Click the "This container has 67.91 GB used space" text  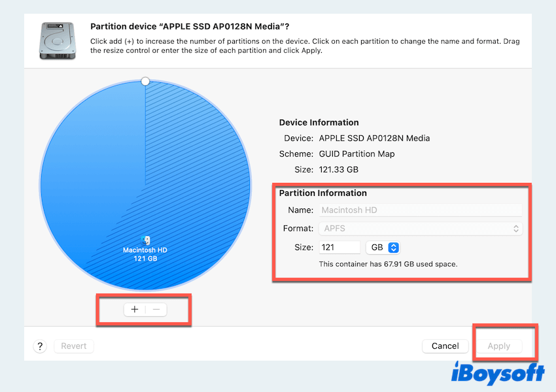point(389,264)
